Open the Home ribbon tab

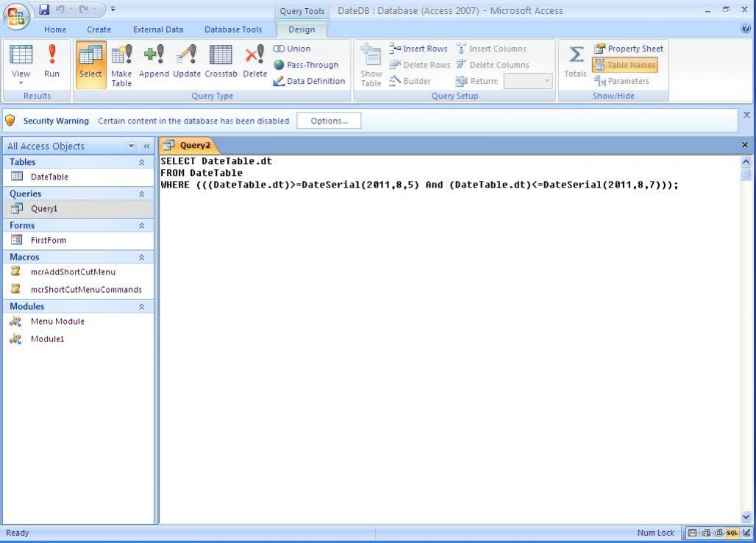(55, 29)
